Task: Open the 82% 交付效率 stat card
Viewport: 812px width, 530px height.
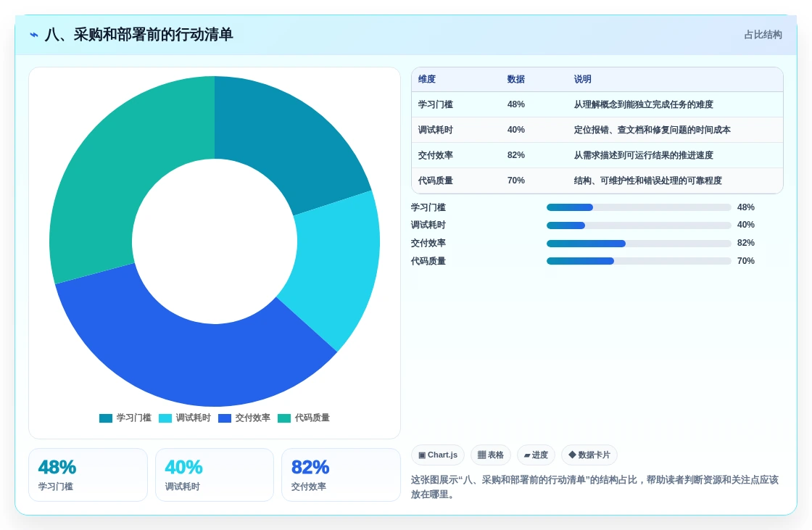Action: (x=341, y=475)
